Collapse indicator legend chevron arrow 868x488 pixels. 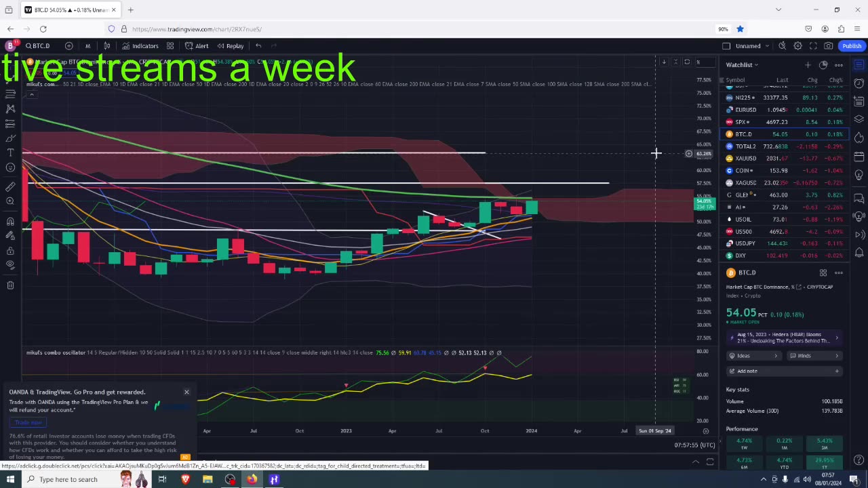pyautogui.click(x=31, y=94)
